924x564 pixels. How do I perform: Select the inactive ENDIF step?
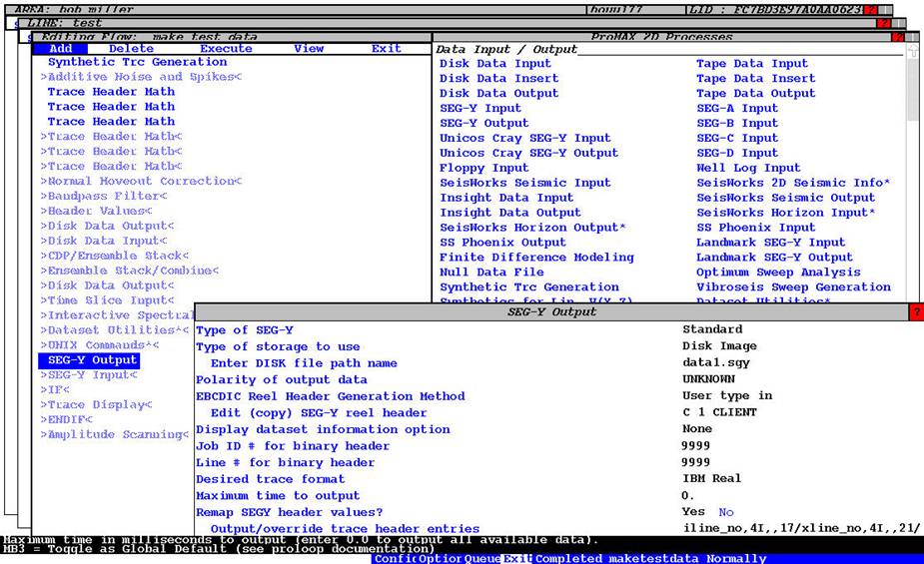click(66, 419)
